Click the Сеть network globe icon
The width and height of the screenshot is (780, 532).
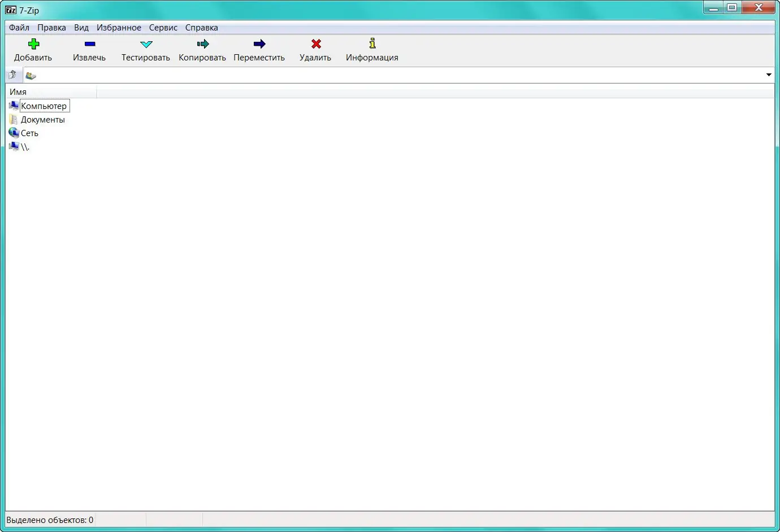[x=14, y=133]
